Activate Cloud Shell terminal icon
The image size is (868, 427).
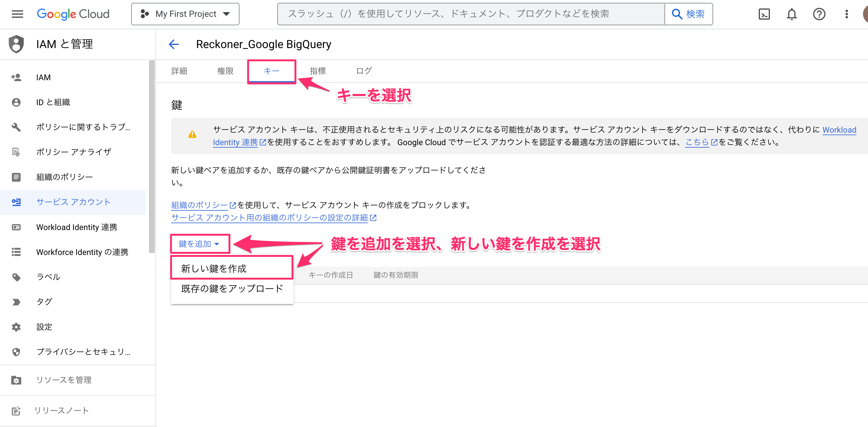[x=764, y=14]
